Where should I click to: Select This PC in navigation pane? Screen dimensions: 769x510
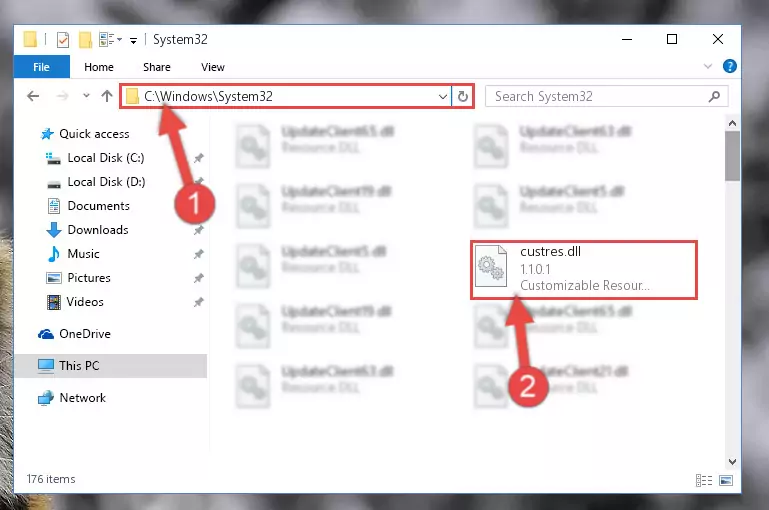[78, 366]
